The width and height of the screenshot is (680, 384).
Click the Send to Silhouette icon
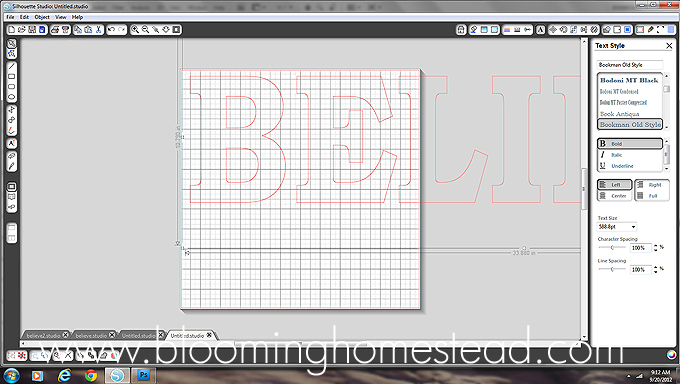click(x=65, y=30)
